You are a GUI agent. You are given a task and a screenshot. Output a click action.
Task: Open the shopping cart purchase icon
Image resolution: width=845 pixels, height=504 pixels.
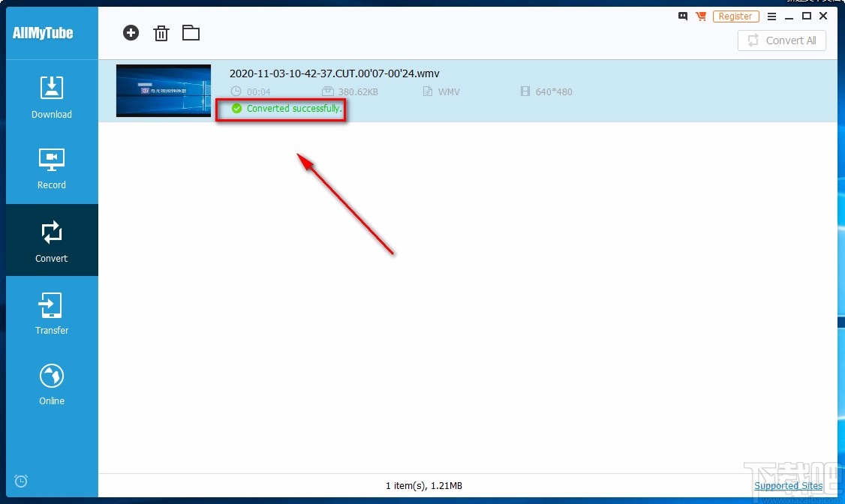click(x=701, y=16)
